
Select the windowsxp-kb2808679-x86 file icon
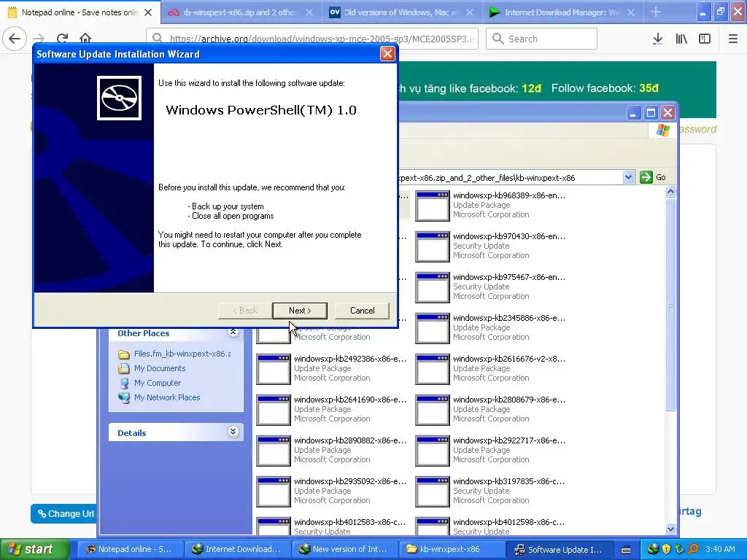click(x=432, y=410)
